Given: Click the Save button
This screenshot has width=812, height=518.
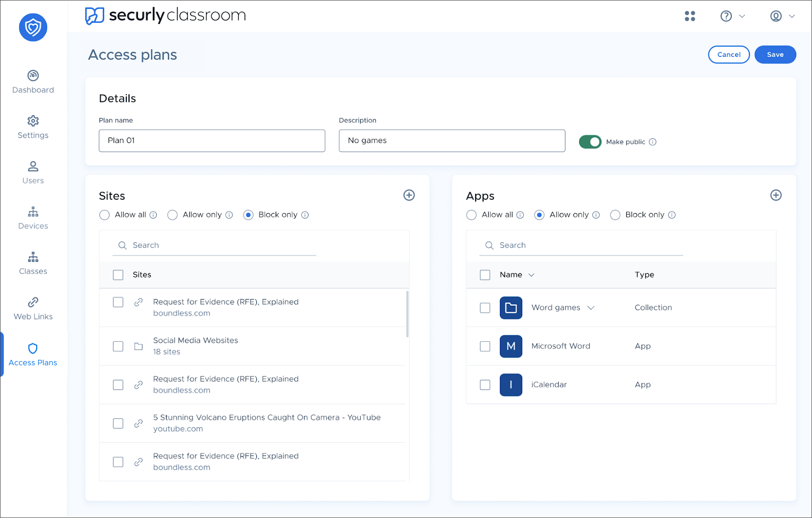Looking at the screenshot, I should point(775,55).
